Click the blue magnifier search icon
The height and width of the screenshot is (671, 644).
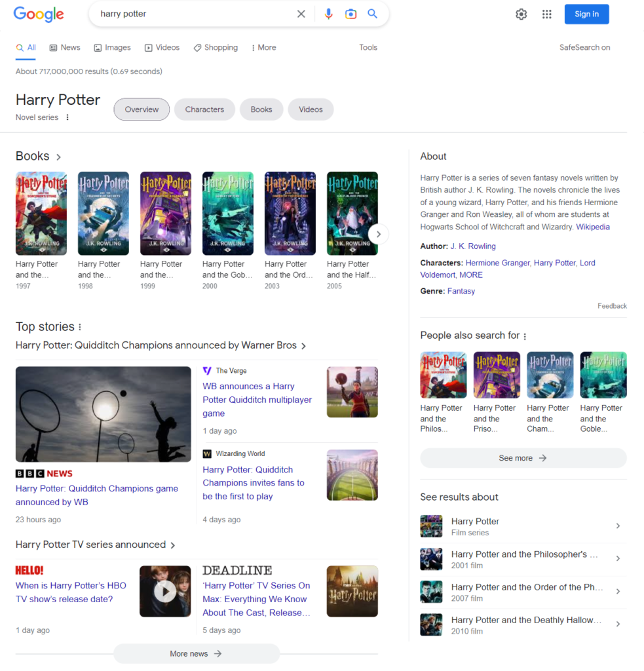[373, 14]
